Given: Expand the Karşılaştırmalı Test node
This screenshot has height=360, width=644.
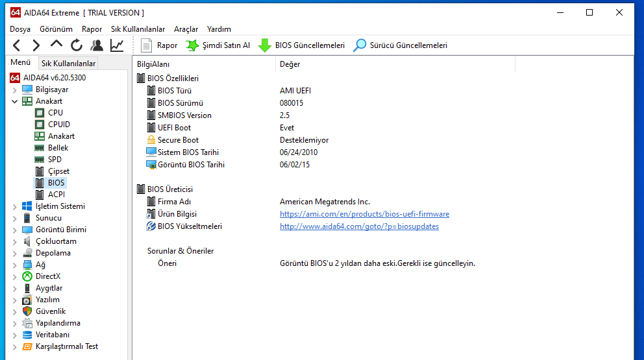Looking at the screenshot, I should point(15,347).
